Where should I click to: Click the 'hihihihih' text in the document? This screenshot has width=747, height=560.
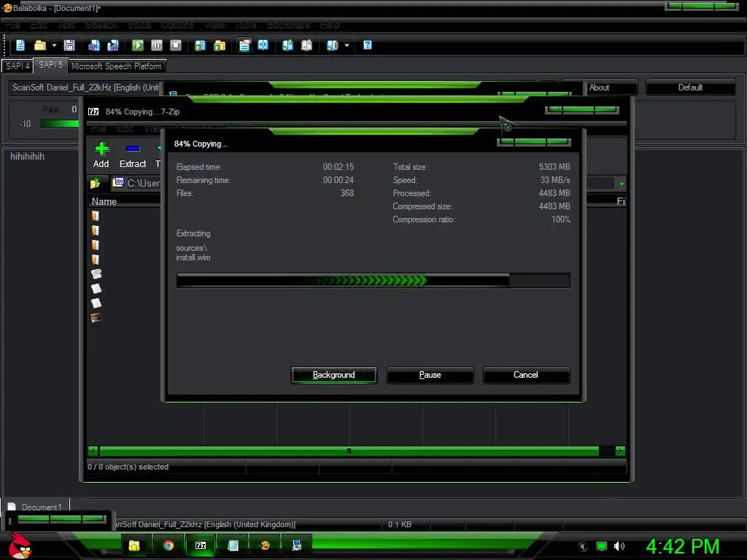point(28,156)
